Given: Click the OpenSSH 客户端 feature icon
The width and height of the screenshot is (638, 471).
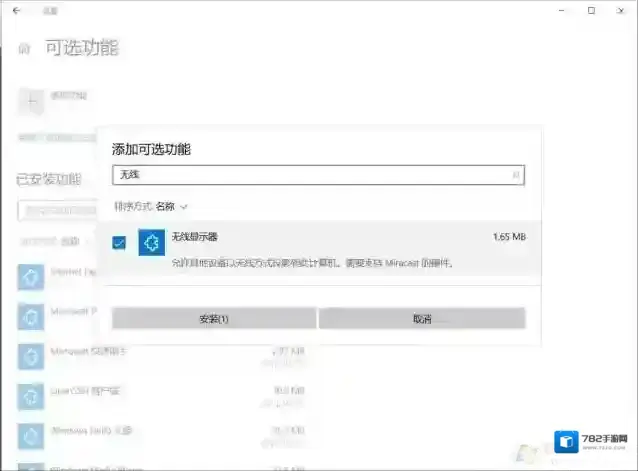Looking at the screenshot, I should (31, 396).
